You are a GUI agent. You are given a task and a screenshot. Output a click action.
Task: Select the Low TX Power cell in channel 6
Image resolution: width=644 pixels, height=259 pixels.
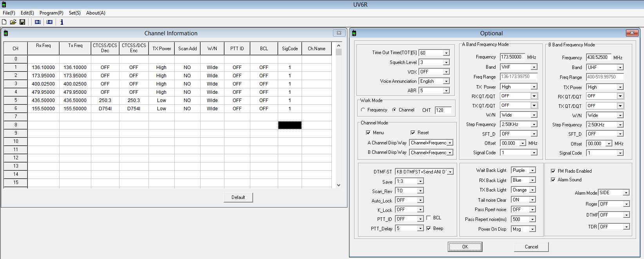(x=161, y=109)
